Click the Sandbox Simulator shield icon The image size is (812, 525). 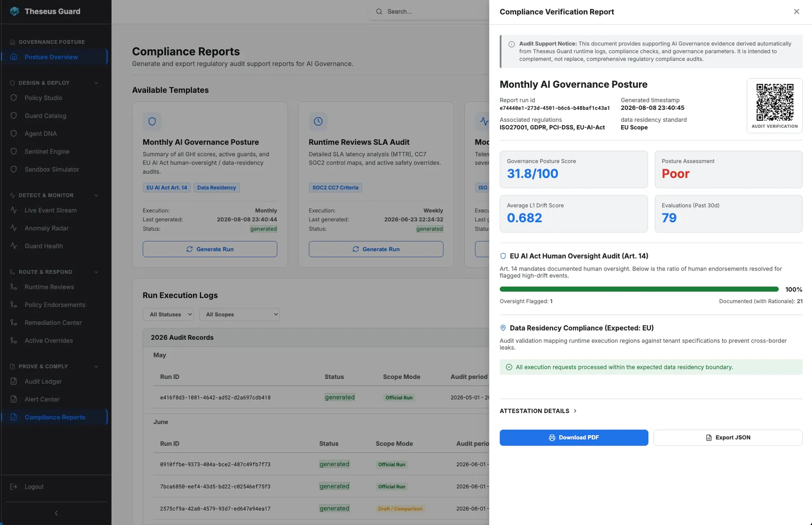[x=14, y=170]
